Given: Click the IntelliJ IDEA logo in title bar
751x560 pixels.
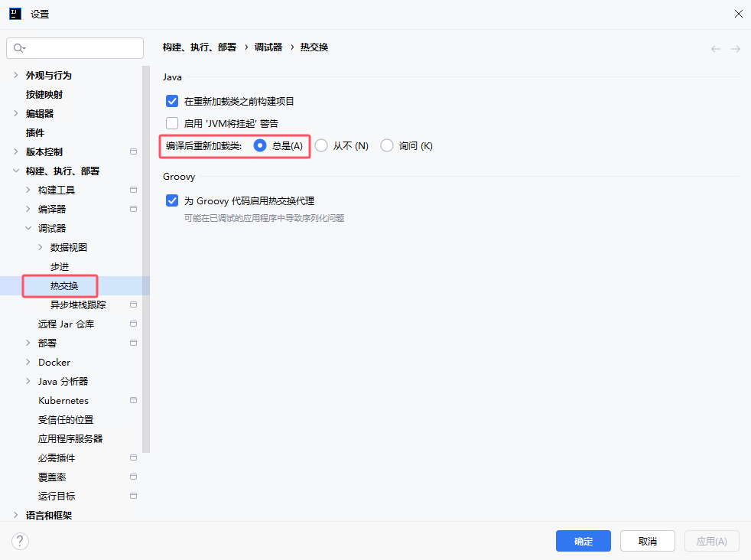Looking at the screenshot, I should [x=14, y=13].
